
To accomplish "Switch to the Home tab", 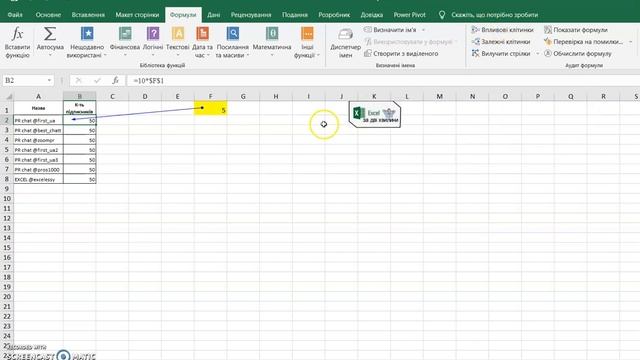I will click(x=48, y=15).
